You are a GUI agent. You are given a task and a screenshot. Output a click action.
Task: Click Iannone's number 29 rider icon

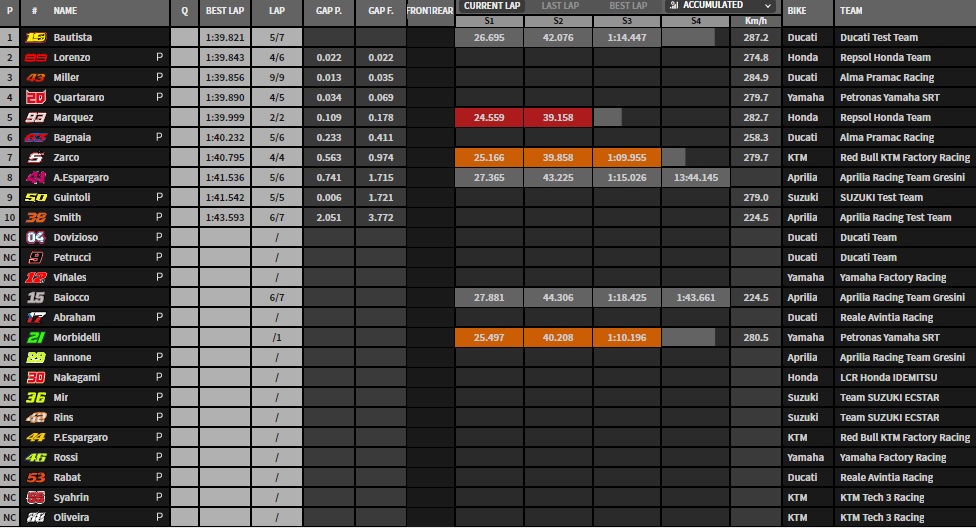(x=35, y=357)
